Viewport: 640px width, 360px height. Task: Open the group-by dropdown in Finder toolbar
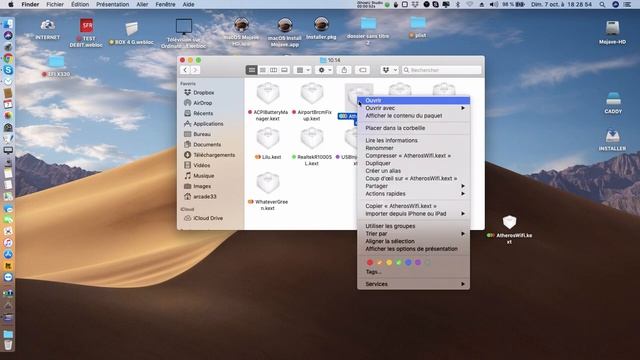[303, 70]
